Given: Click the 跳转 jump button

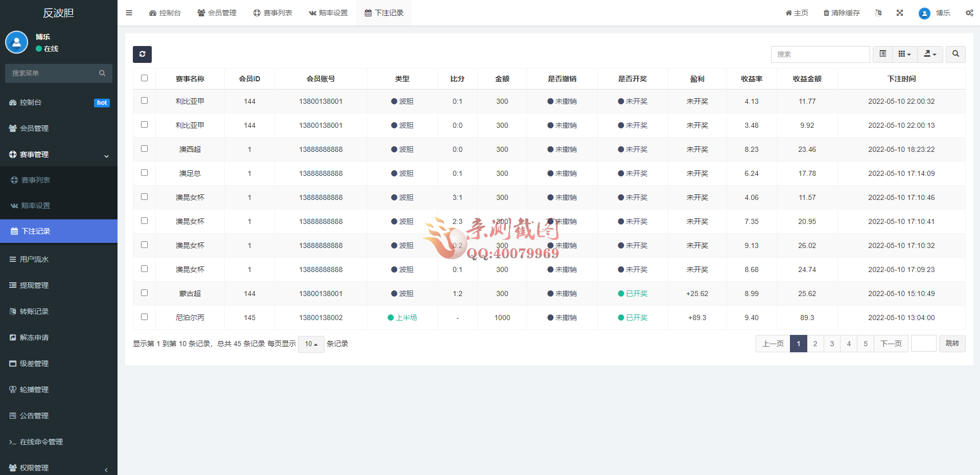Looking at the screenshot, I should (952, 344).
